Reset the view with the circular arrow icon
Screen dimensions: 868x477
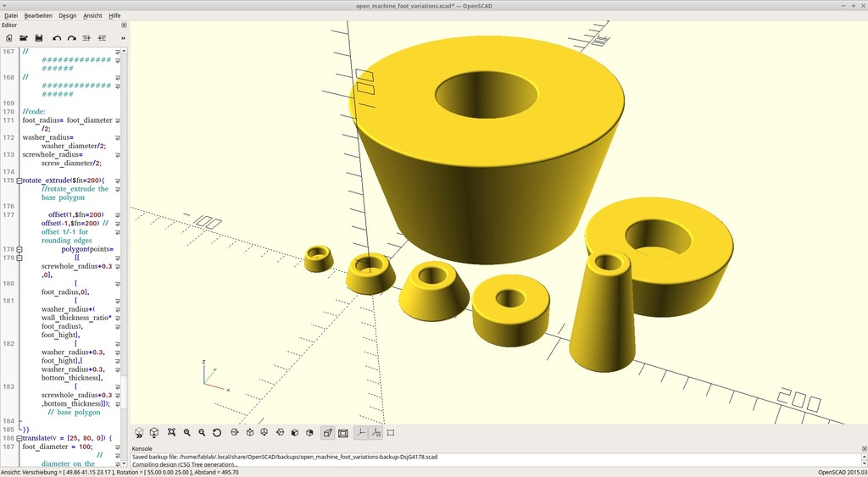217,433
